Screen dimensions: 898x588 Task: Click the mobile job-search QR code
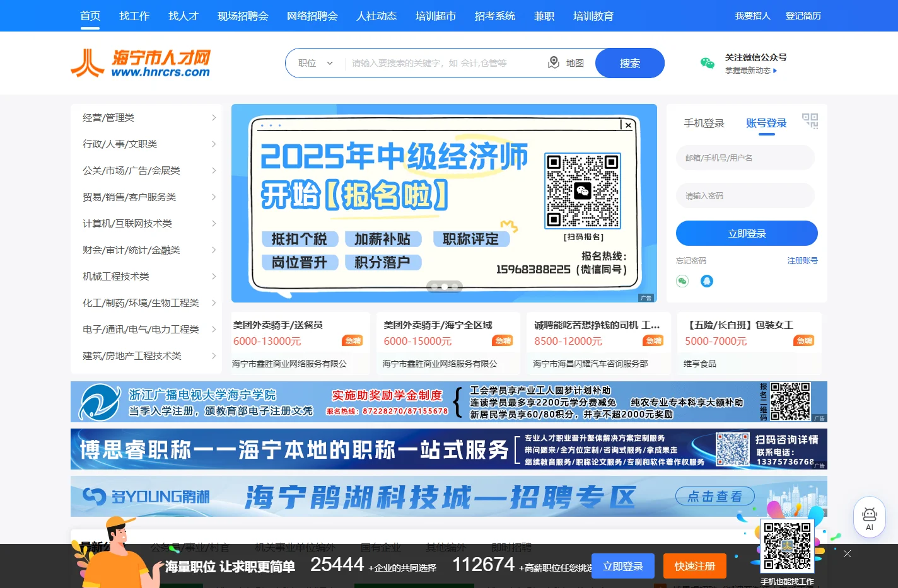(787, 546)
